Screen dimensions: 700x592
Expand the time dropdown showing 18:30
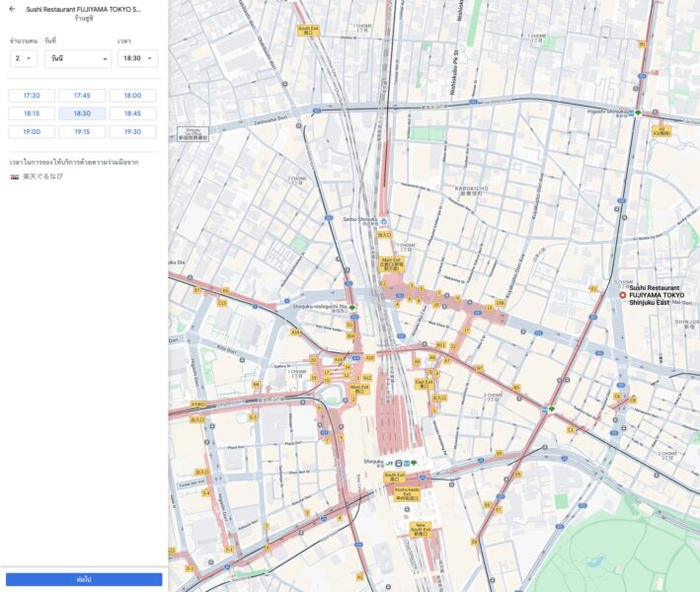click(x=136, y=59)
